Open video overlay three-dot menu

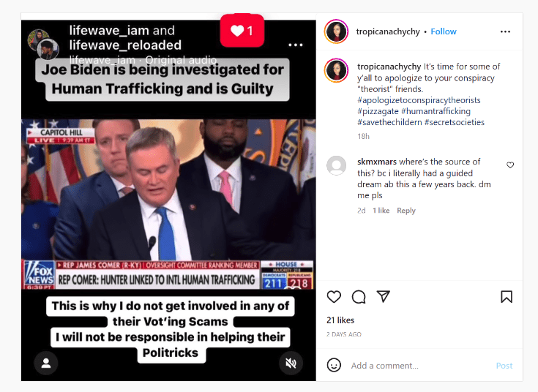(296, 45)
